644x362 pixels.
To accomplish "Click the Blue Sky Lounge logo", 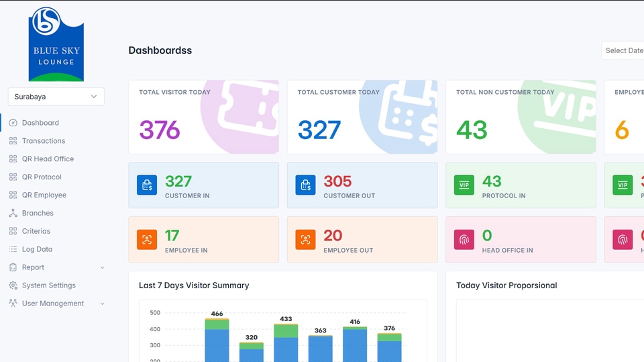I will coord(56,44).
